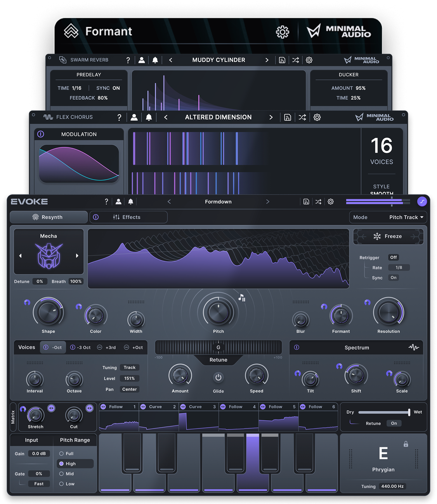Screen dimensions: 437x504
Task: Randomize preset in Swarm Reverb
Action: [296, 60]
